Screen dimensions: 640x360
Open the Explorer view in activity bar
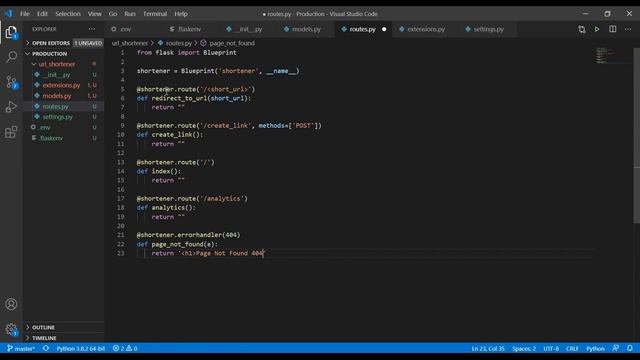point(11,32)
